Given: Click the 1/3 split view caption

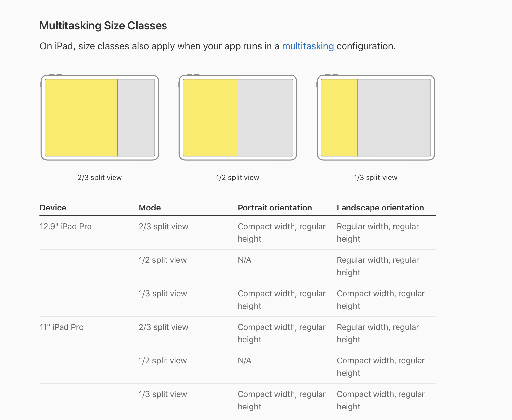Looking at the screenshot, I should coord(375,178).
